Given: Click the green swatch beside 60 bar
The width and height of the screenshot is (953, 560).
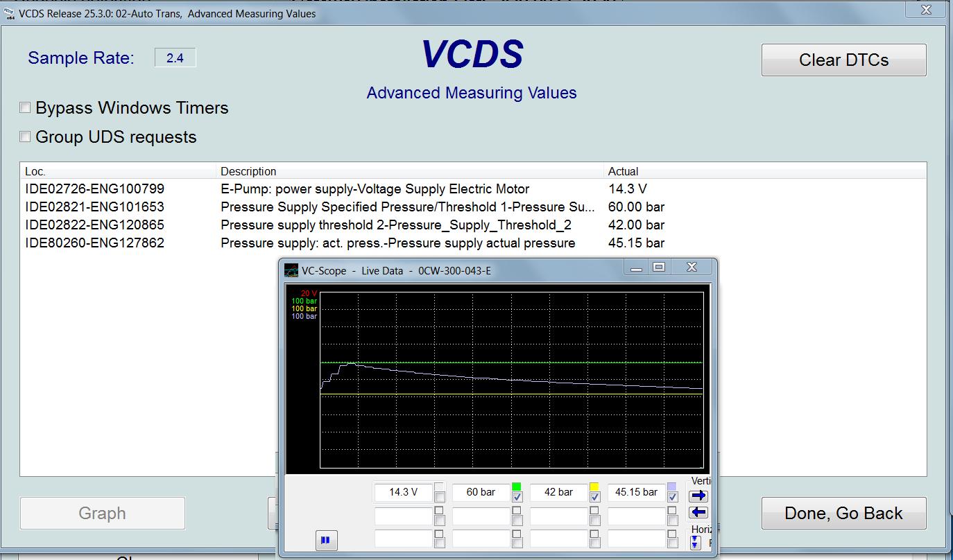Looking at the screenshot, I should [517, 487].
